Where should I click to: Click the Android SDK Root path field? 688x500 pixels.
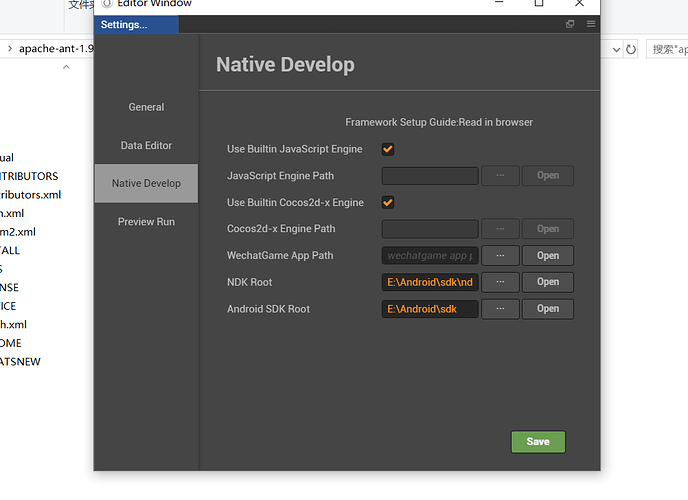(430, 309)
